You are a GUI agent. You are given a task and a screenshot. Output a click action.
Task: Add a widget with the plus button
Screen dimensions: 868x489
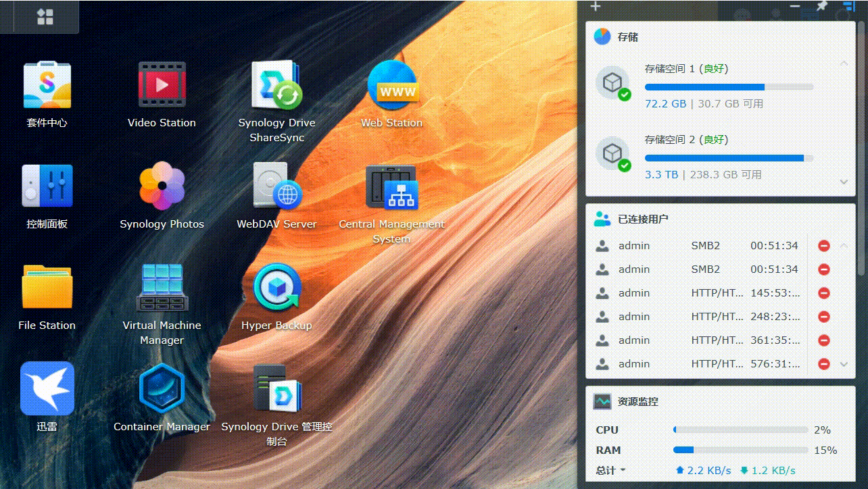[x=595, y=6]
